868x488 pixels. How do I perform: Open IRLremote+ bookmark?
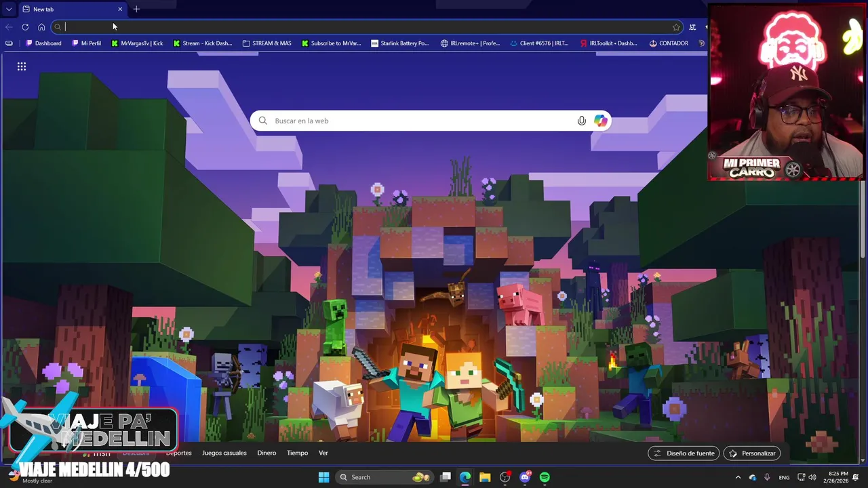[x=470, y=43]
